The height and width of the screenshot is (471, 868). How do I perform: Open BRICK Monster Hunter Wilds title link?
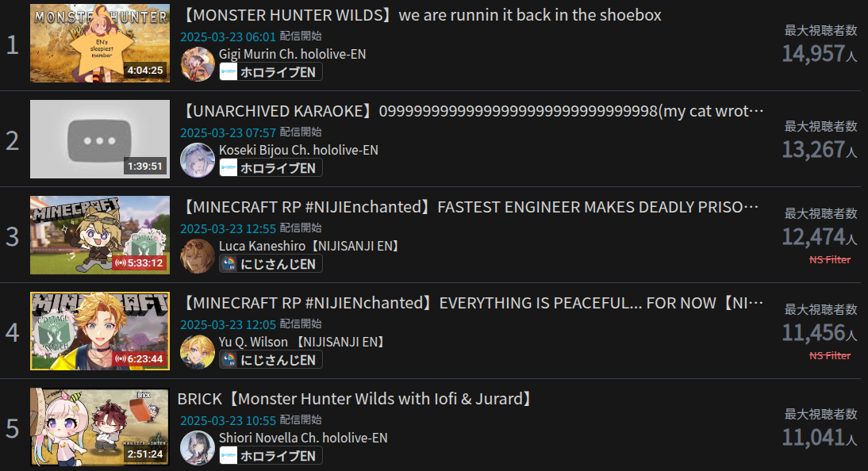[356, 399]
